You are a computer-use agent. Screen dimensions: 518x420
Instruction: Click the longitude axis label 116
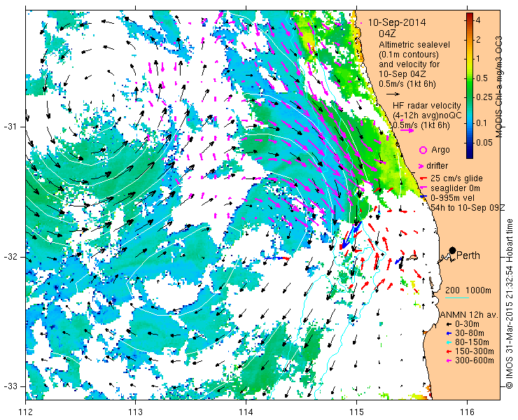pos(467,412)
